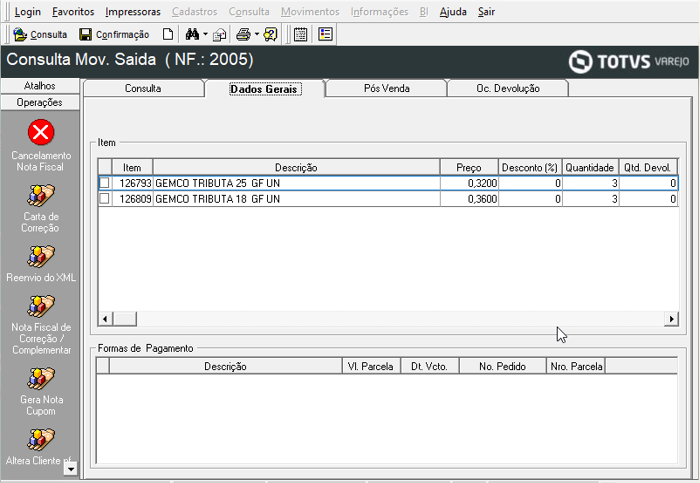The height and width of the screenshot is (483, 700).
Task: Click the Confirmação save toolbar button
Action: click(x=114, y=34)
